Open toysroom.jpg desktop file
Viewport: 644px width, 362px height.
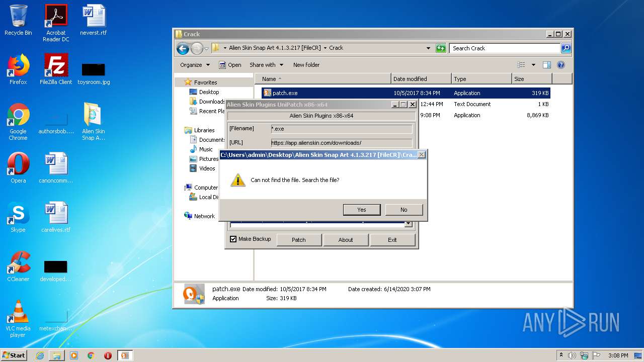[94, 73]
